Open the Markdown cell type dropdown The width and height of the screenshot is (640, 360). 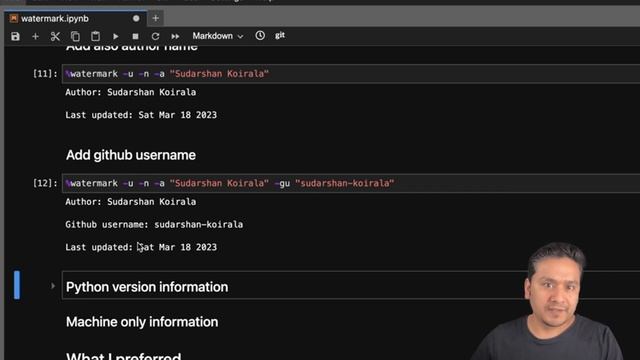point(218,36)
